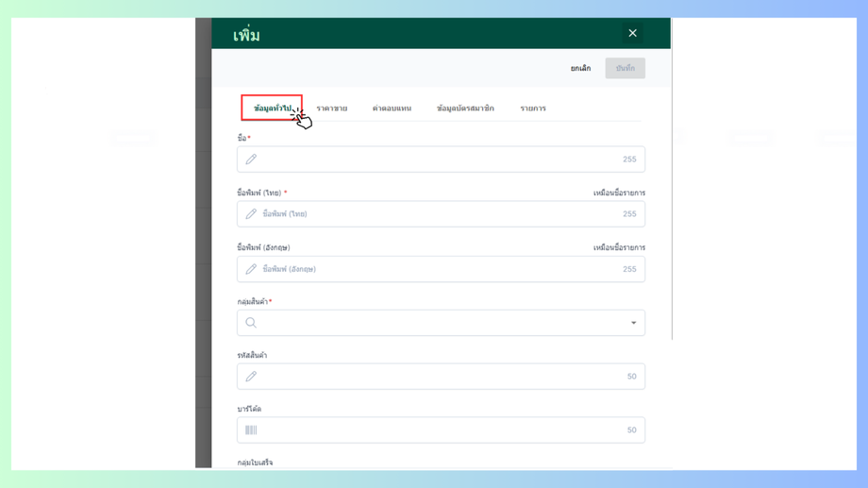The width and height of the screenshot is (868, 488).
Task: Click the กลุ่มสินค้า dropdown arrow
Action: point(633,323)
